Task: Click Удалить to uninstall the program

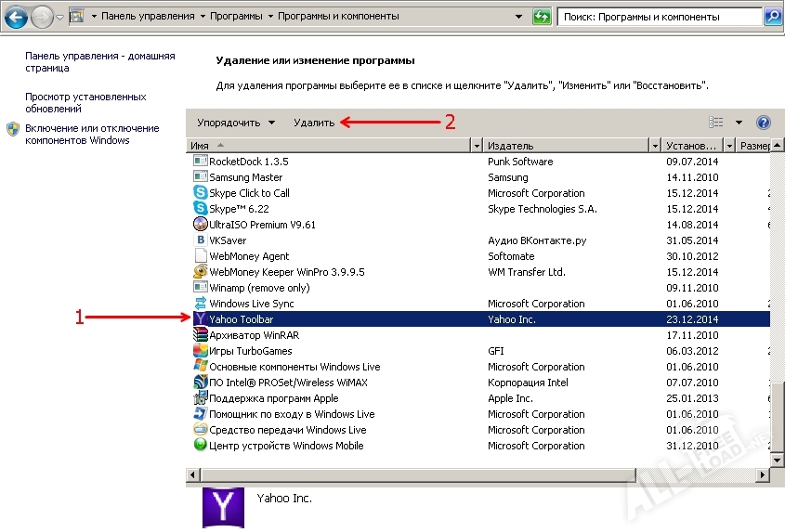Action: point(314,123)
